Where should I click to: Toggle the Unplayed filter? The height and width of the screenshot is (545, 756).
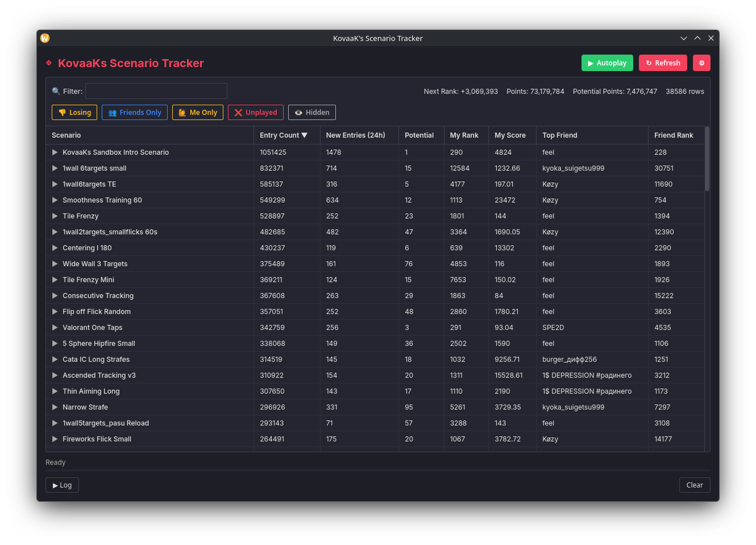click(256, 113)
